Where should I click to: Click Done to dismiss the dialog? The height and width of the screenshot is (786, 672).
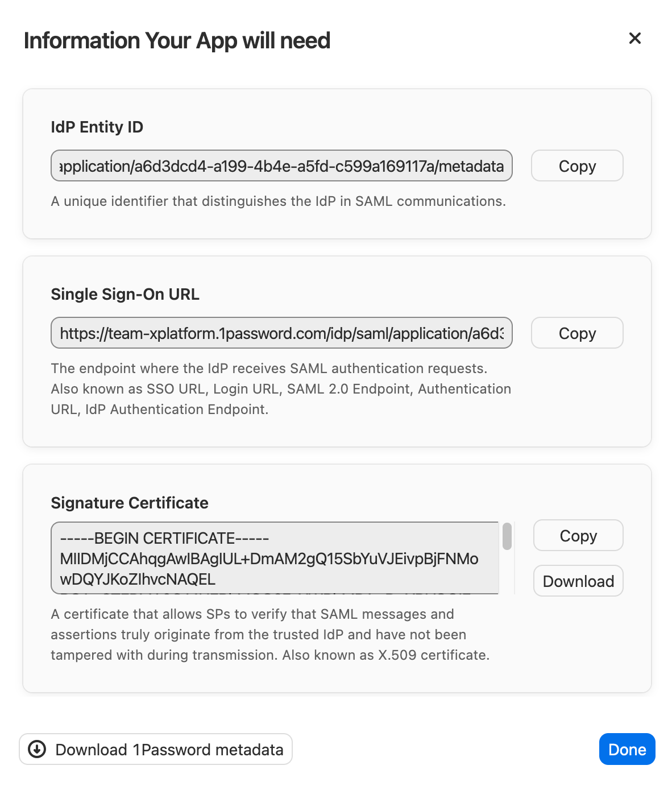627,749
